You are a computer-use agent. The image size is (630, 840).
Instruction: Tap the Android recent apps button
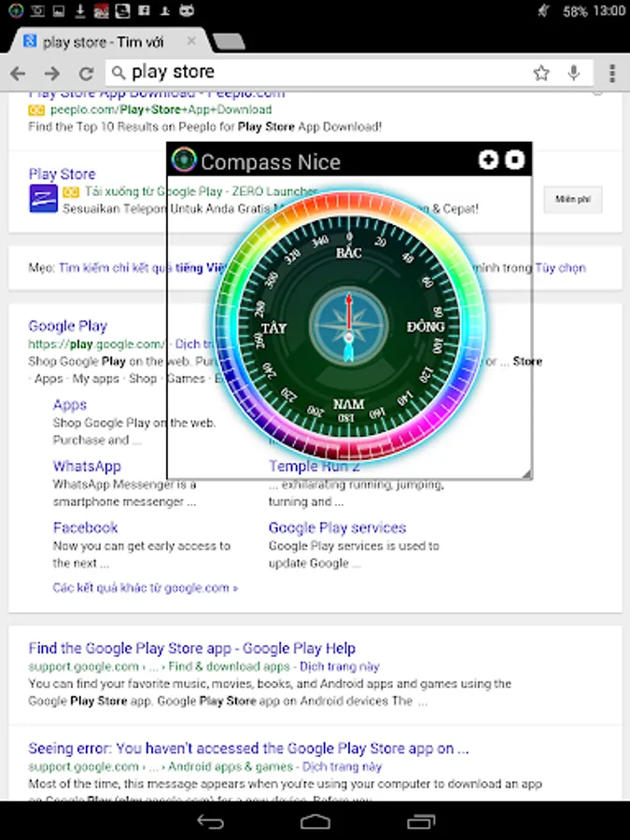pos(421,820)
